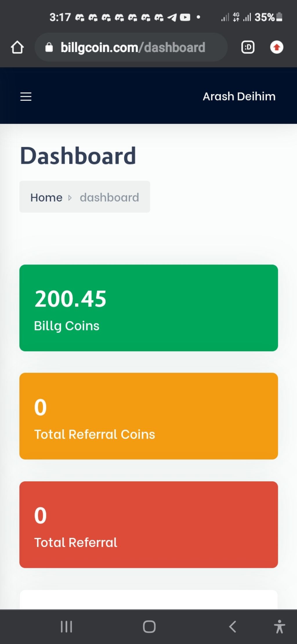Tap the Telegram notification icon in status bar
The height and width of the screenshot is (644, 297).
coord(172,18)
